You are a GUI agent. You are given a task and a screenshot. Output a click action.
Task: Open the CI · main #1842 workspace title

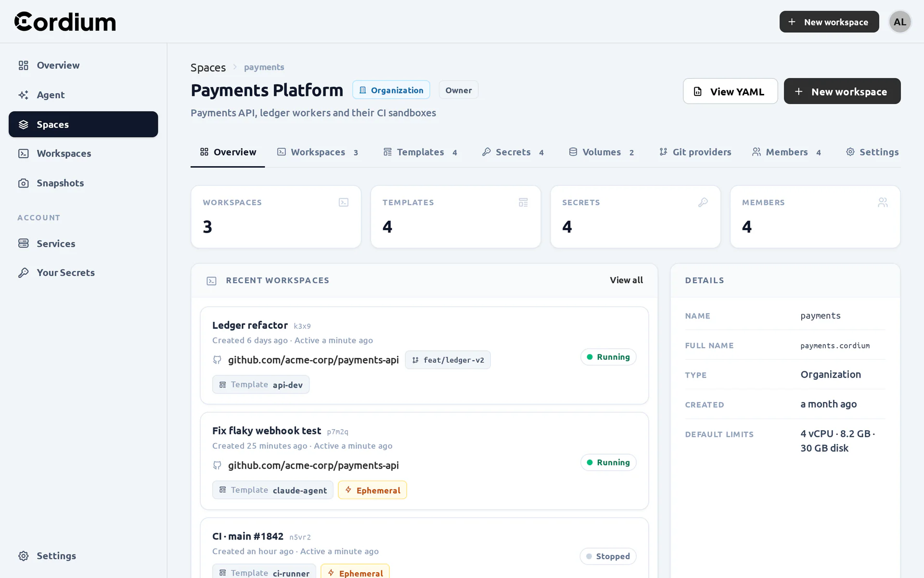(x=248, y=536)
